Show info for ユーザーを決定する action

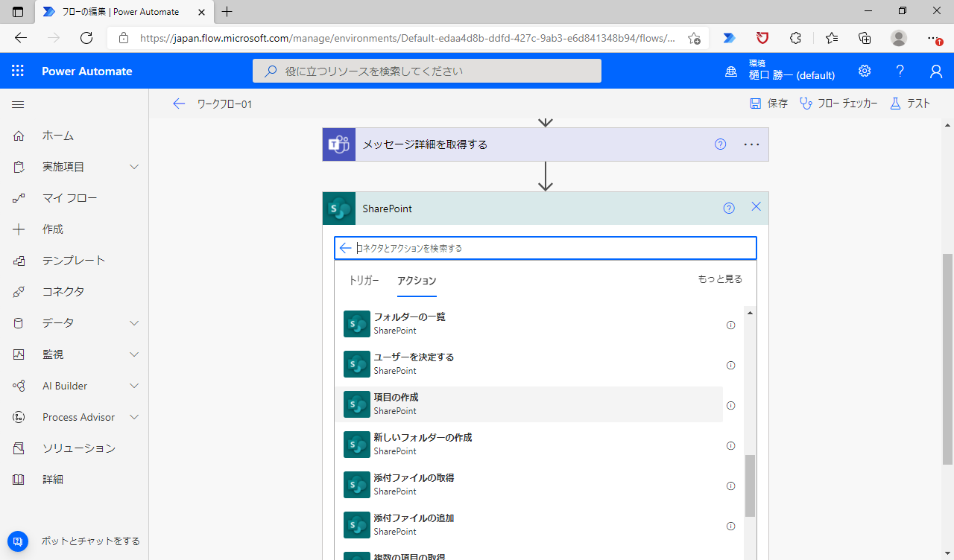731,365
